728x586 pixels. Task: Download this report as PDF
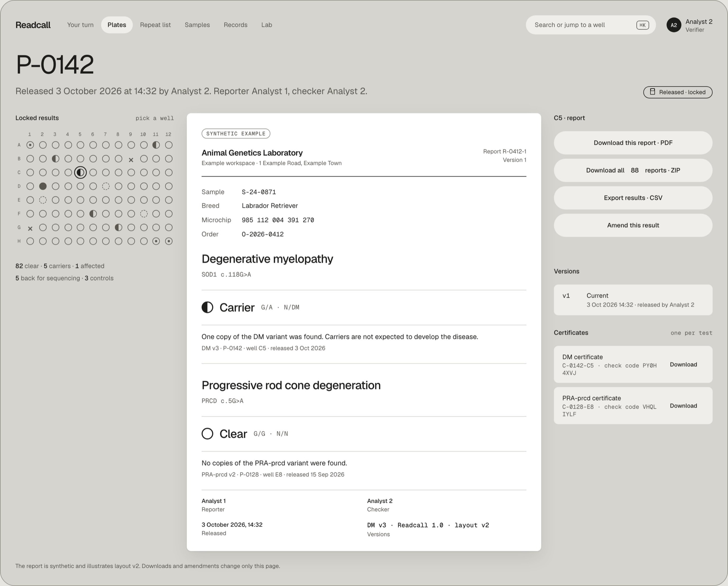coord(633,143)
